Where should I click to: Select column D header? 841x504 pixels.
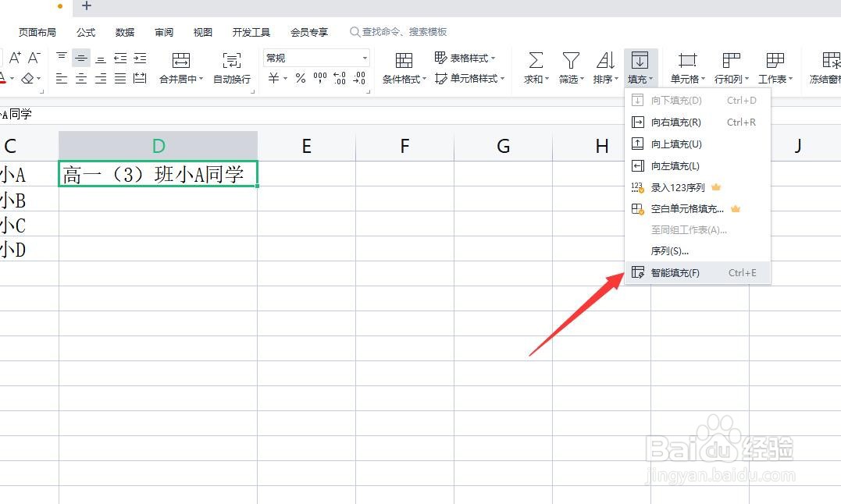pyautogui.click(x=159, y=146)
